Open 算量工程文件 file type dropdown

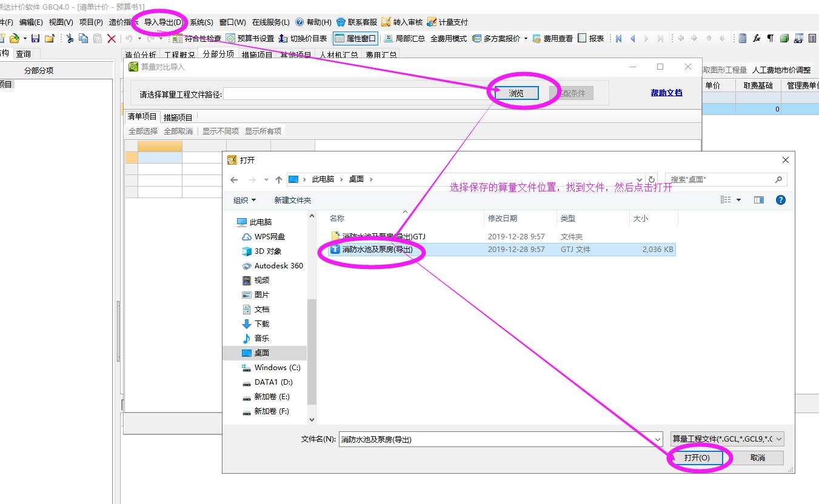(727, 439)
